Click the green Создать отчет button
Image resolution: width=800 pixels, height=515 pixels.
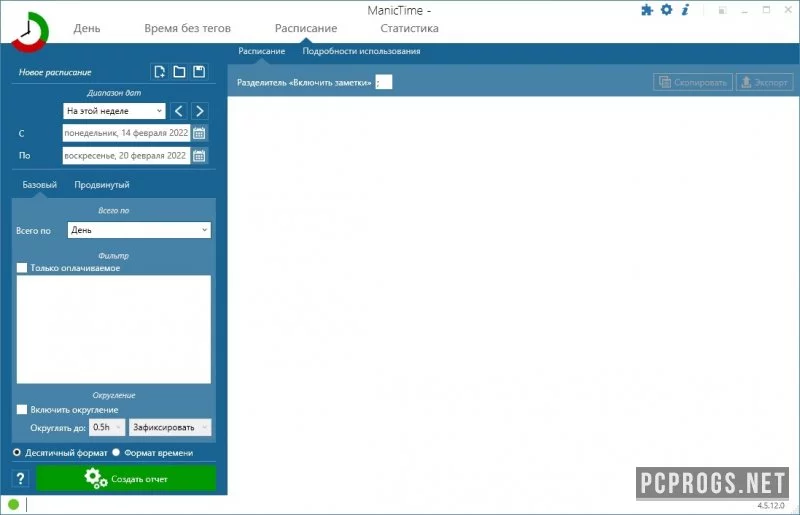[x=126, y=479]
